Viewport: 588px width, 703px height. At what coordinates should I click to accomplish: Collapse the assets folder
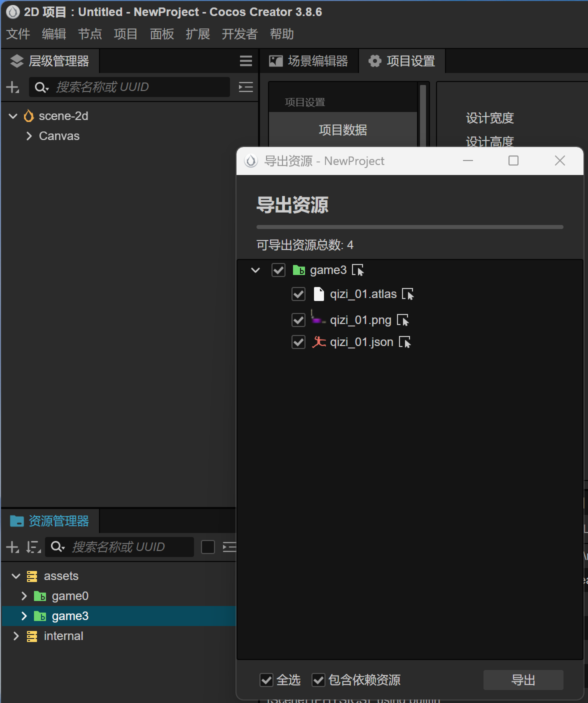[x=16, y=576]
